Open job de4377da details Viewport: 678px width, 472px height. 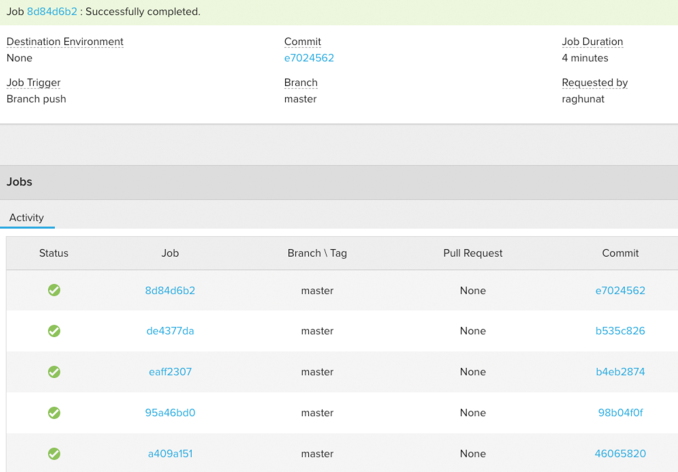(170, 331)
